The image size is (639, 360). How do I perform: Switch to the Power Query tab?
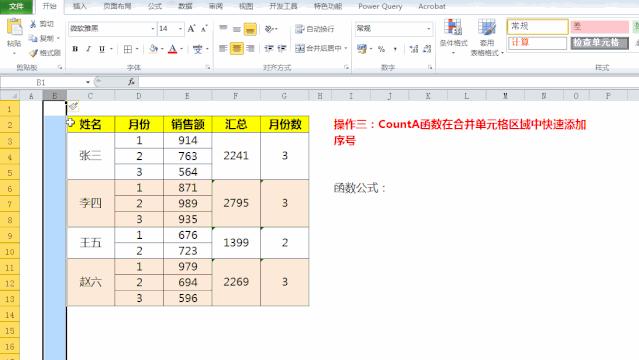(380, 6)
